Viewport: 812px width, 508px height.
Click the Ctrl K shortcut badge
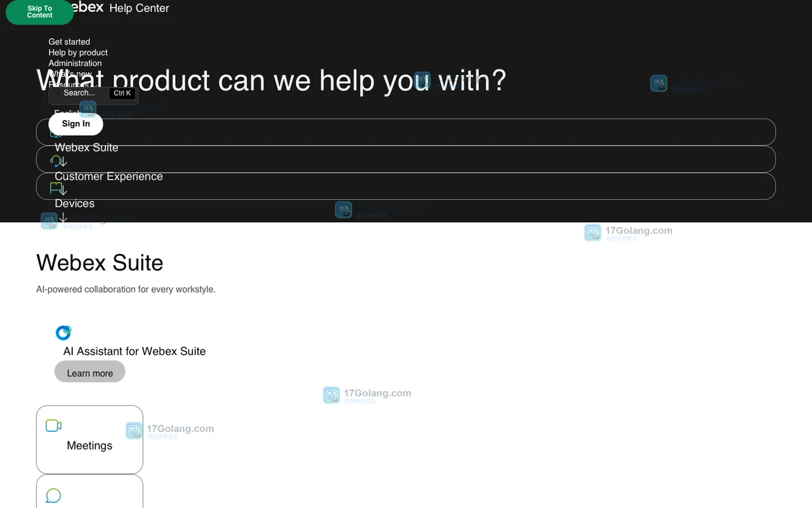122,93
